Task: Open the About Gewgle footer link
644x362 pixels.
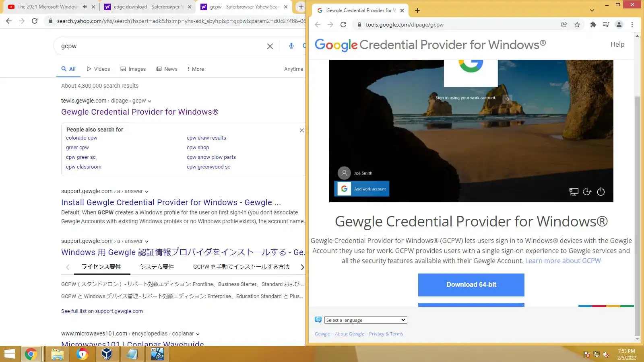Action: (x=349, y=334)
